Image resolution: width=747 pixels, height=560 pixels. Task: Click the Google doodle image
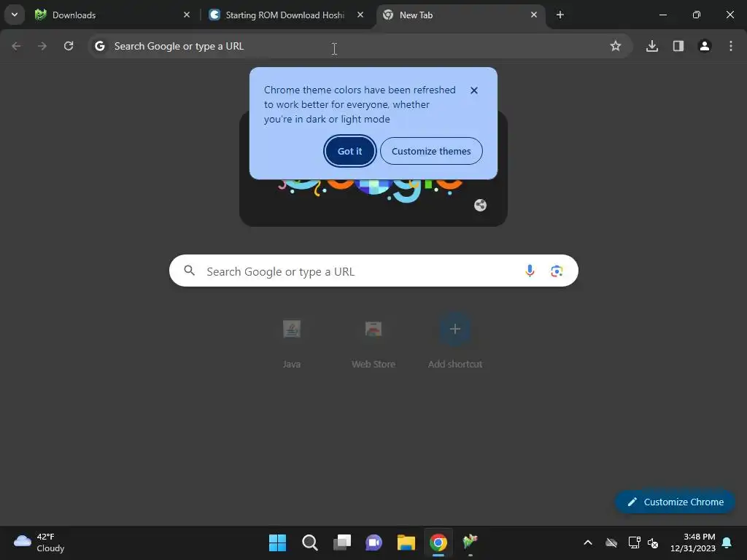coord(373,201)
